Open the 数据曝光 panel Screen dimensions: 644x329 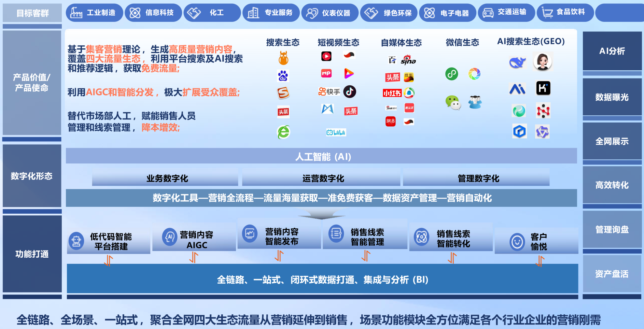612,97
